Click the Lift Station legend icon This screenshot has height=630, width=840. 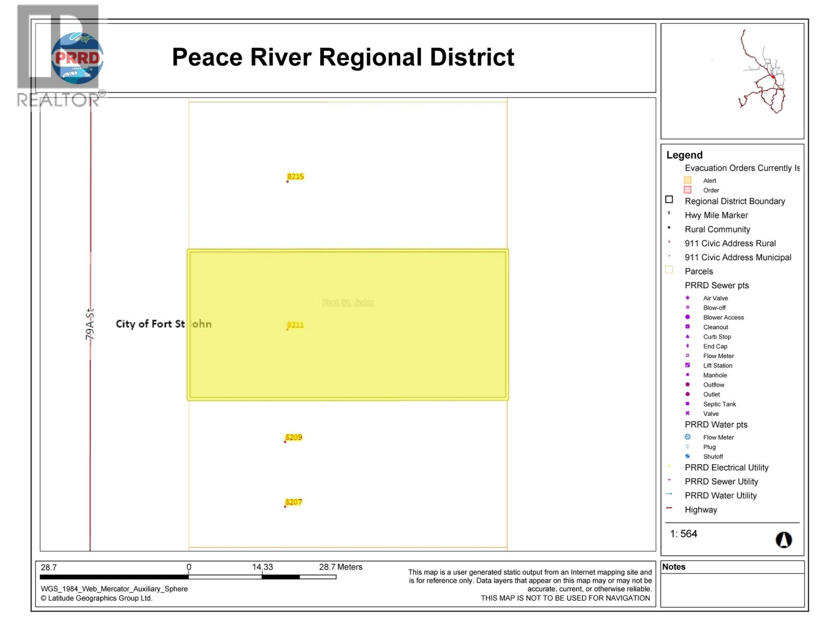pyautogui.click(x=687, y=365)
